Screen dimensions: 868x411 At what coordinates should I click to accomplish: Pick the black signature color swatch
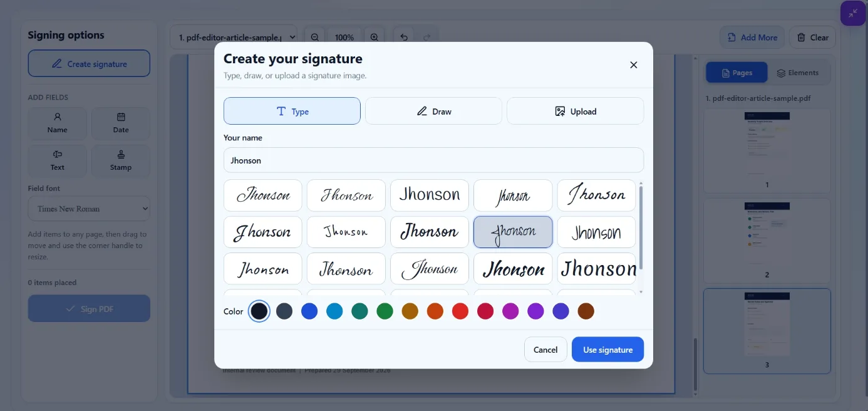tap(259, 311)
